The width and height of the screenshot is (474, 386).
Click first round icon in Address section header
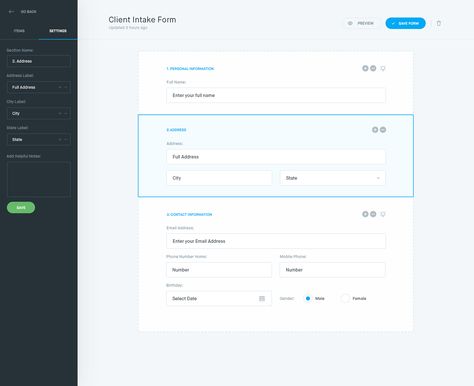[375, 130]
